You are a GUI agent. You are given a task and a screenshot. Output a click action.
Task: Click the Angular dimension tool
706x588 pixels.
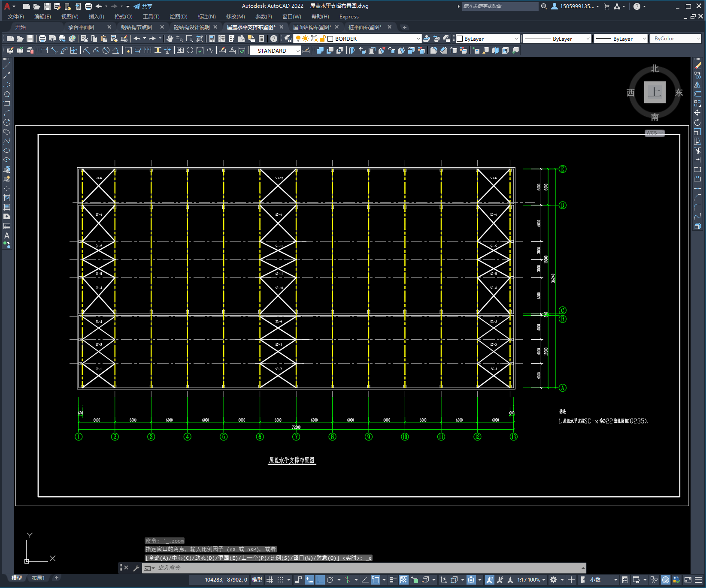[x=116, y=50]
